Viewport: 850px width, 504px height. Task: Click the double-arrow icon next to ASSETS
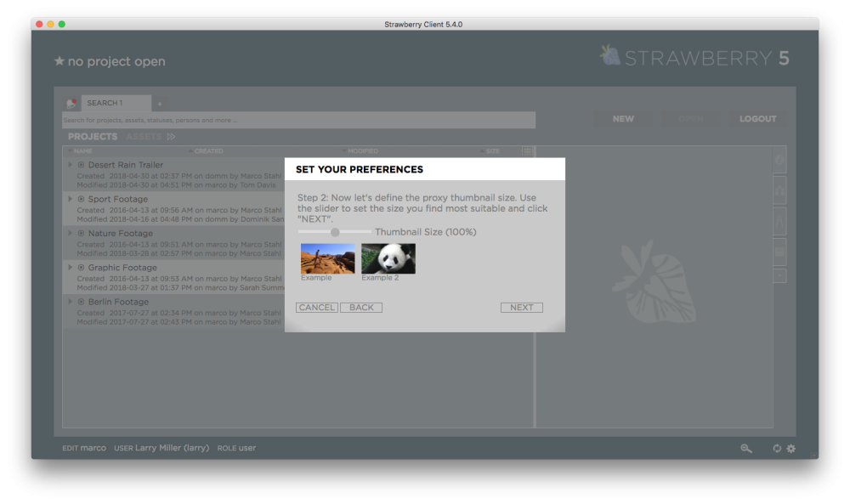(x=171, y=137)
